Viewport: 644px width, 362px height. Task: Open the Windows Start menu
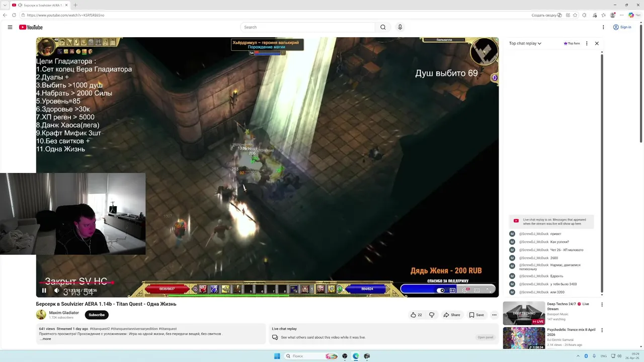277,356
